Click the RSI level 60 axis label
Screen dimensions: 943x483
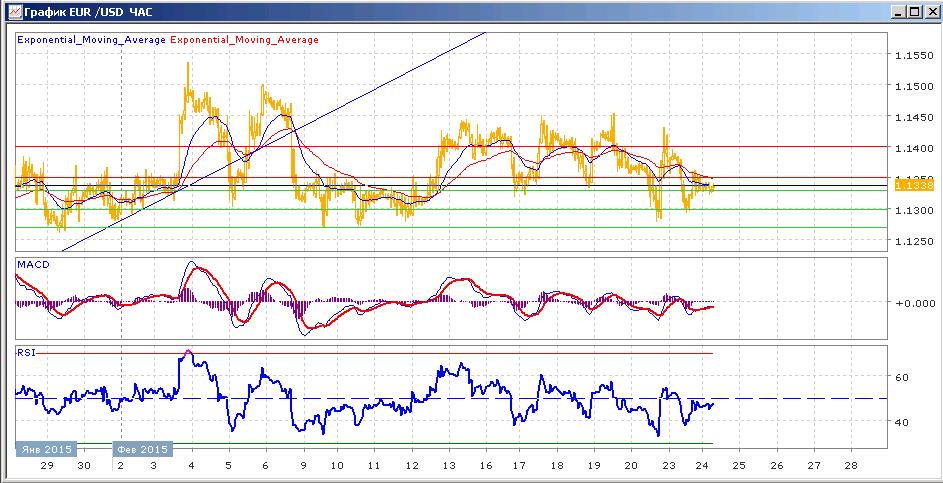(x=902, y=377)
